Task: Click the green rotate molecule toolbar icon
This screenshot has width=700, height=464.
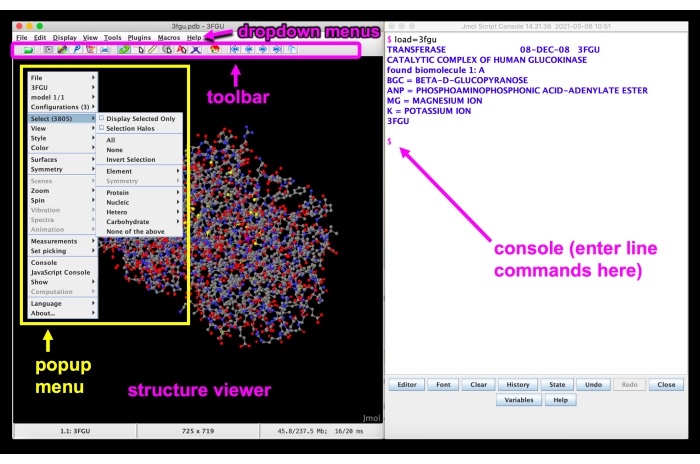Action: coord(124,49)
